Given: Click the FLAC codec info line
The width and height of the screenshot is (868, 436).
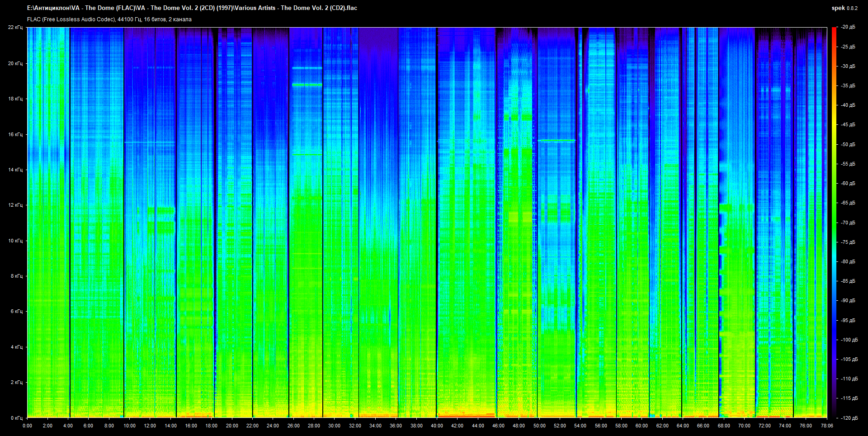Looking at the screenshot, I should pyautogui.click(x=109, y=19).
